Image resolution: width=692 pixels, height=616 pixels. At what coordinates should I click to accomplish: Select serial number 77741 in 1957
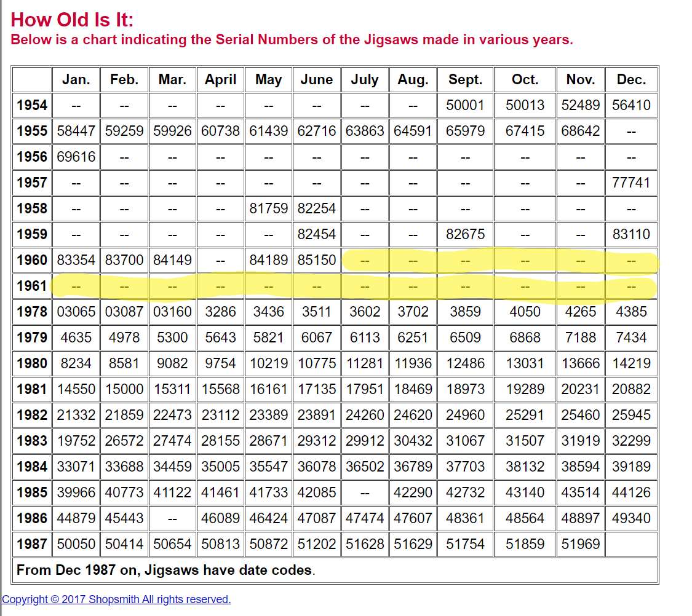tap(631, 183)
